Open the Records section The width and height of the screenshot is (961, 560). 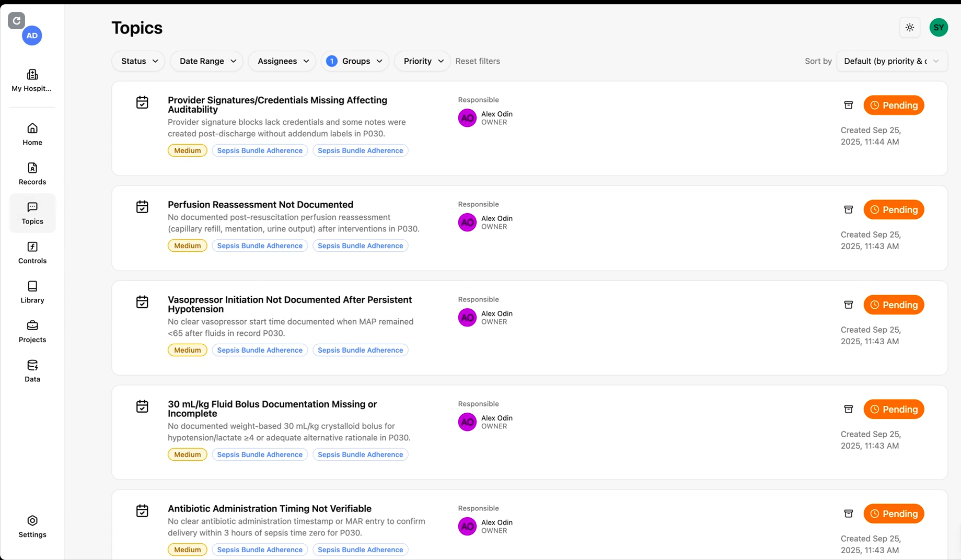[32, 173]
